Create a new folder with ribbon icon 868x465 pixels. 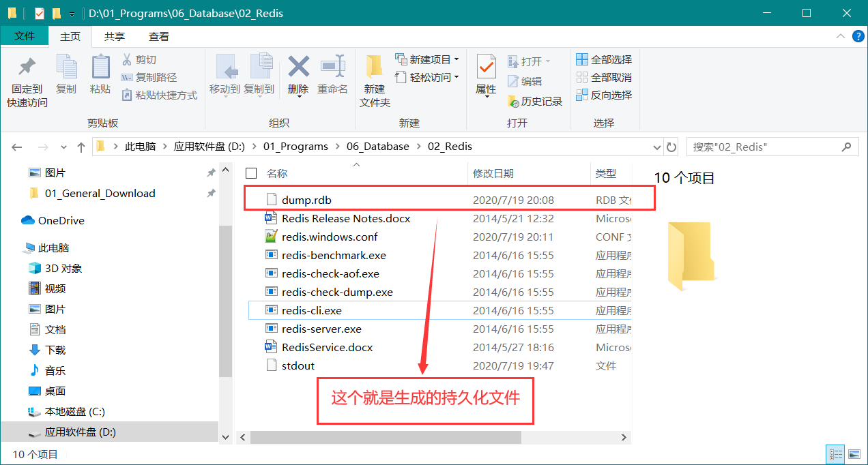(x=374, y=68)
